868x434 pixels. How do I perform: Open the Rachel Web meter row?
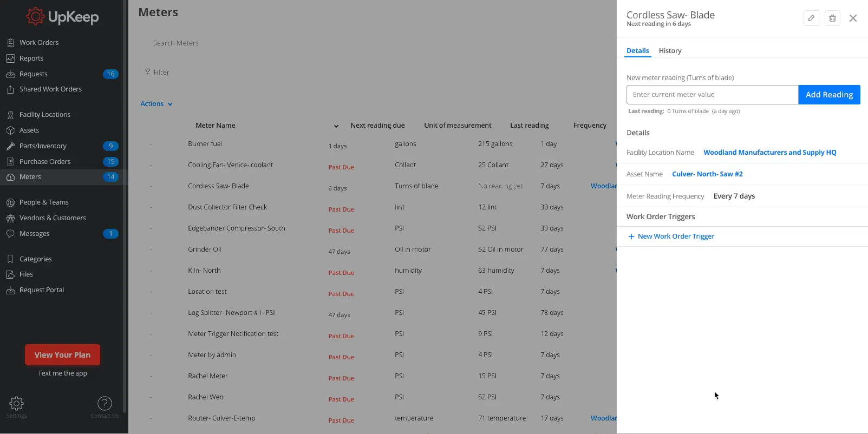[x=373, y=397]
